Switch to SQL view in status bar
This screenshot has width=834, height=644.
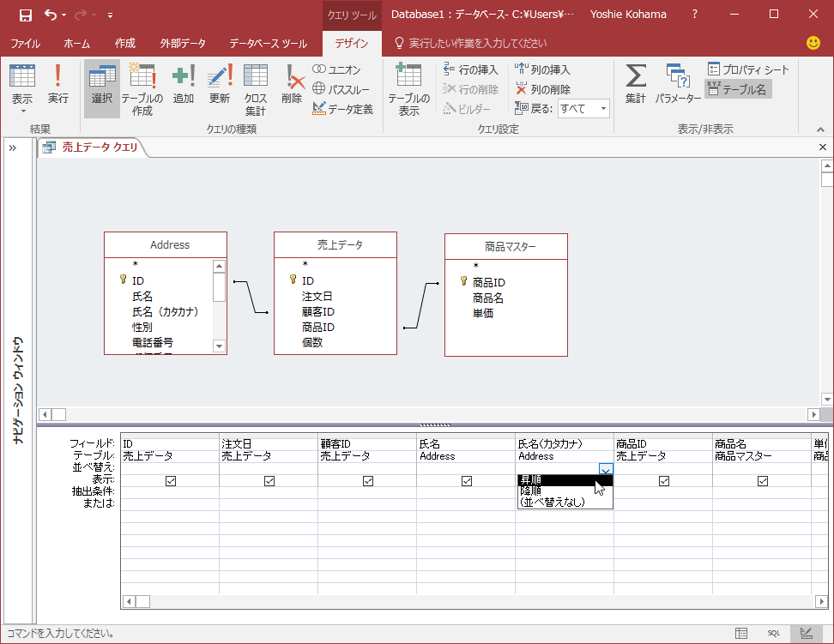pos(773,633)
